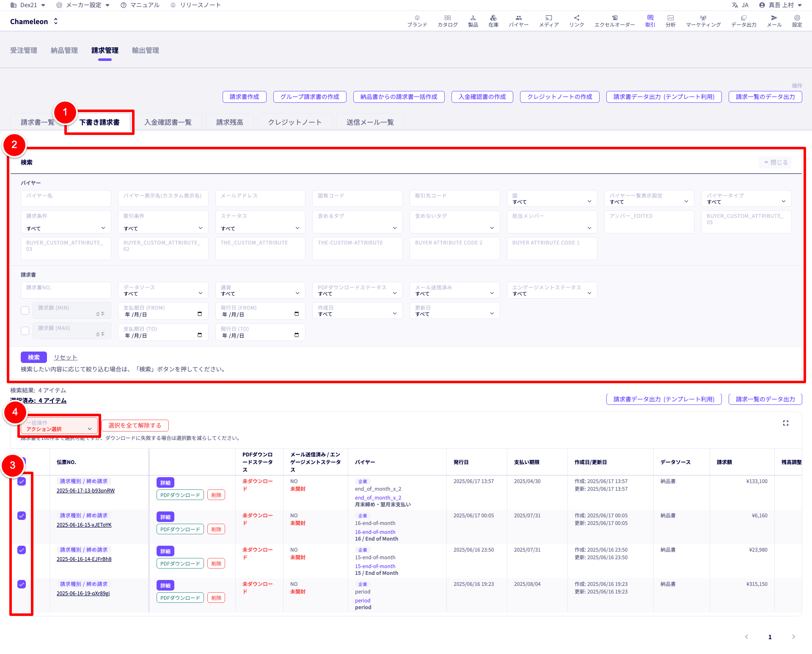
Task: Open the 一括操作 アクション選択 dropdown
Action: click(59, 426)
